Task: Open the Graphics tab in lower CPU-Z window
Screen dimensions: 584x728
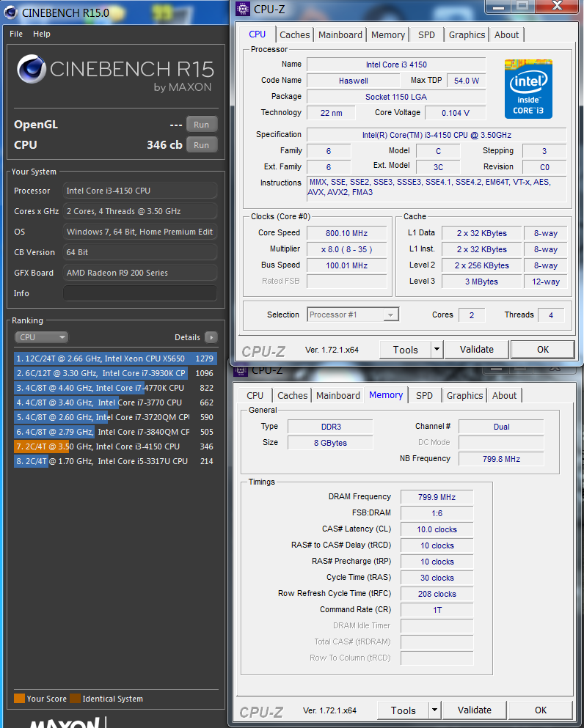Action: [x=464, y=395]
